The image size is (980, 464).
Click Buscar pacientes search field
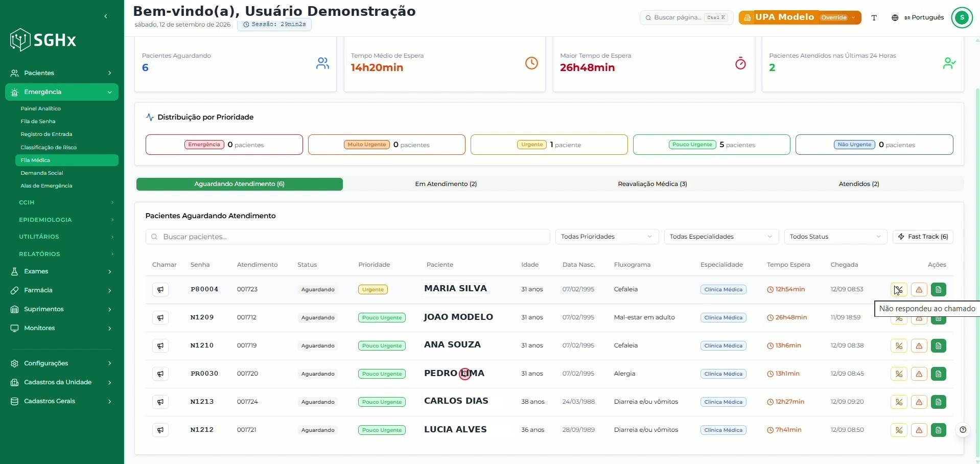(347, 237)
